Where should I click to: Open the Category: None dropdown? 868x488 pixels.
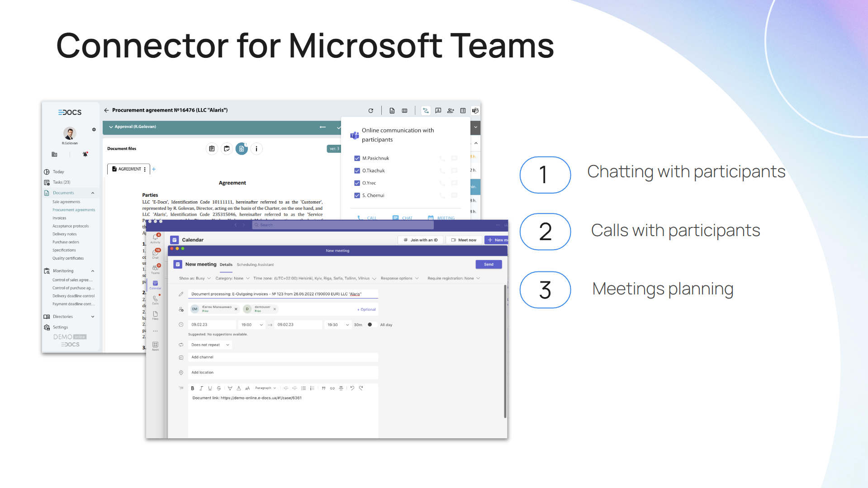pos(232,279)
